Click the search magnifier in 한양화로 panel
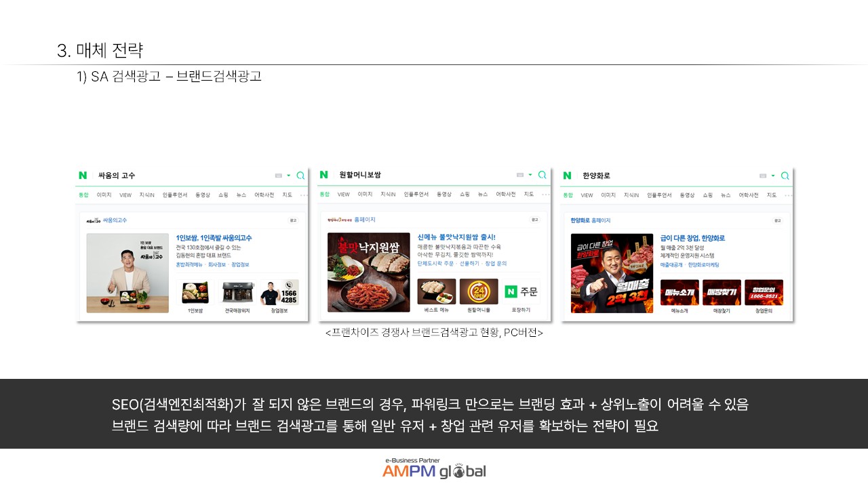This screenshot has width=868, height=488. (x=785, y=176)
